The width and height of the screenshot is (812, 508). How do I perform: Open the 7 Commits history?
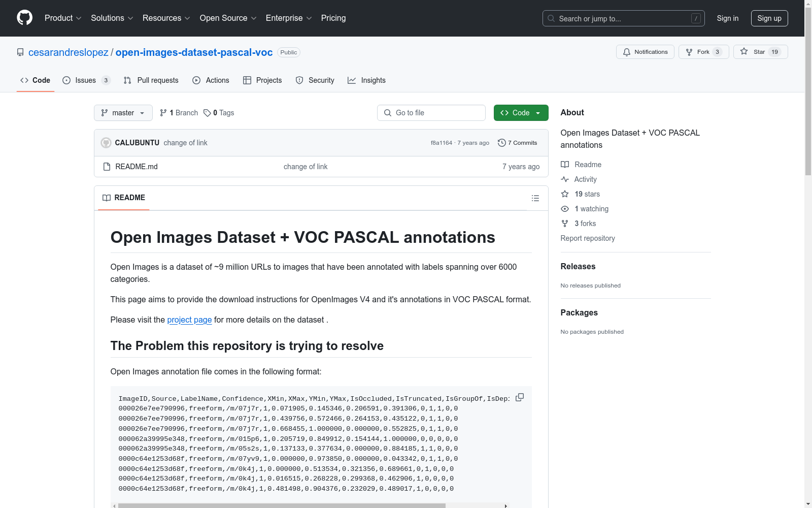pyautogui.click(x=518, y=143)
